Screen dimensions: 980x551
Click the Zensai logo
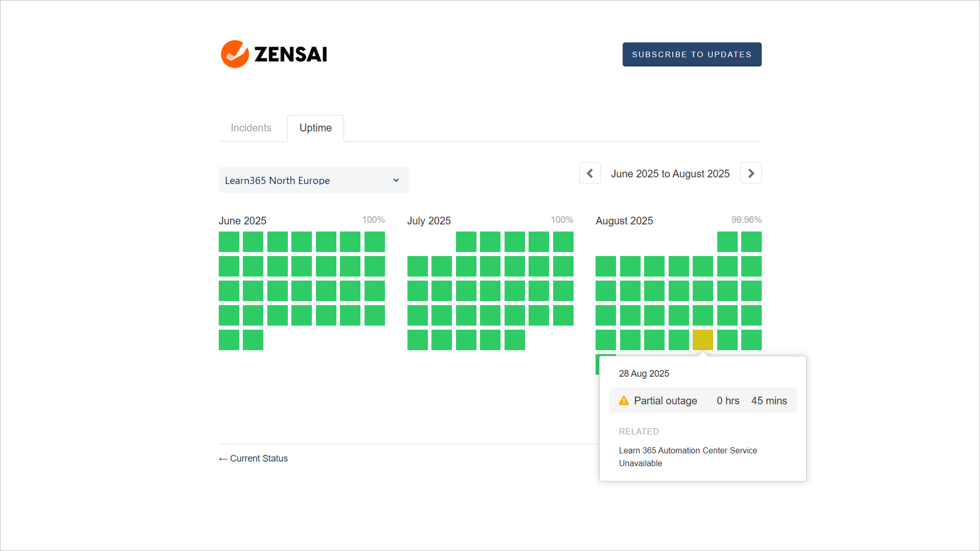click(274, 54)
